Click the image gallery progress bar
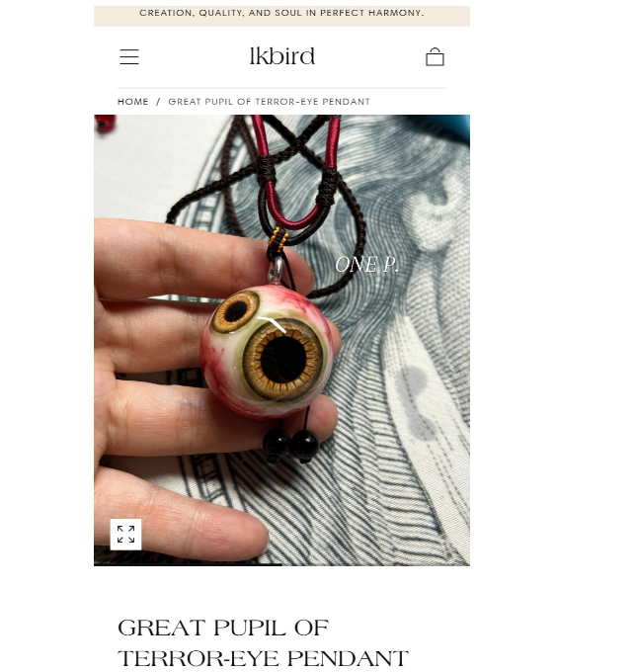Screen dimensions: 636x672 click(281, 564)
